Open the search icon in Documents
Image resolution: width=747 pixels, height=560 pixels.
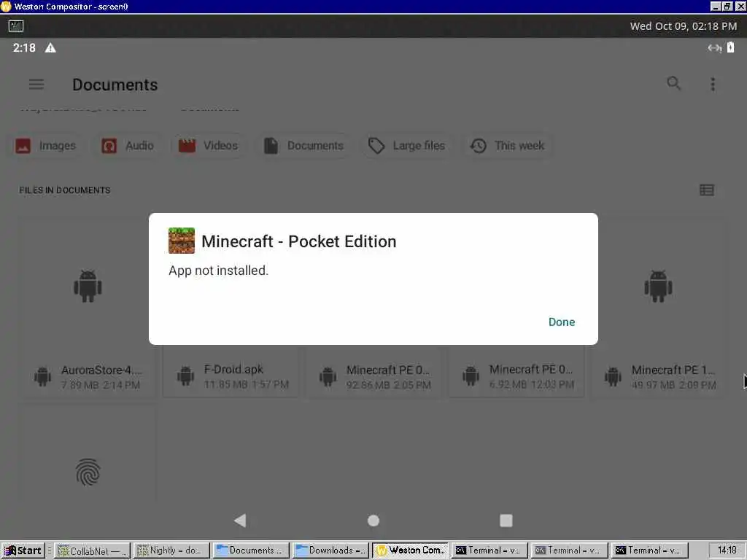(673, 83)
